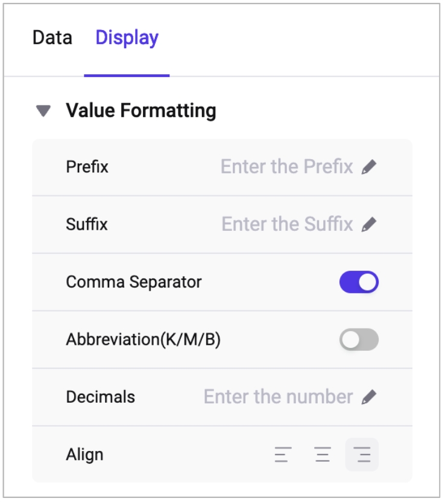Click the Enter the number field
Screen dimensions: 445x504
point(278,397)
